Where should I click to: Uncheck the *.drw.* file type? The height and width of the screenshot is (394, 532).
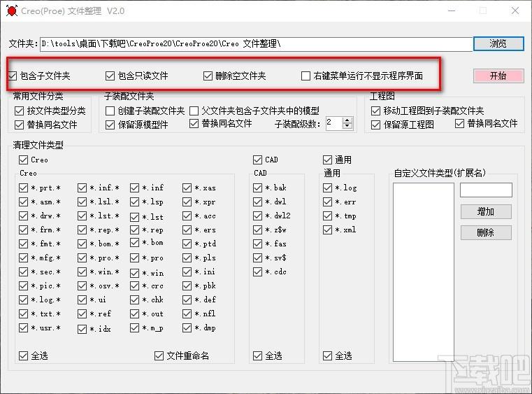click(x=23, y=216)
